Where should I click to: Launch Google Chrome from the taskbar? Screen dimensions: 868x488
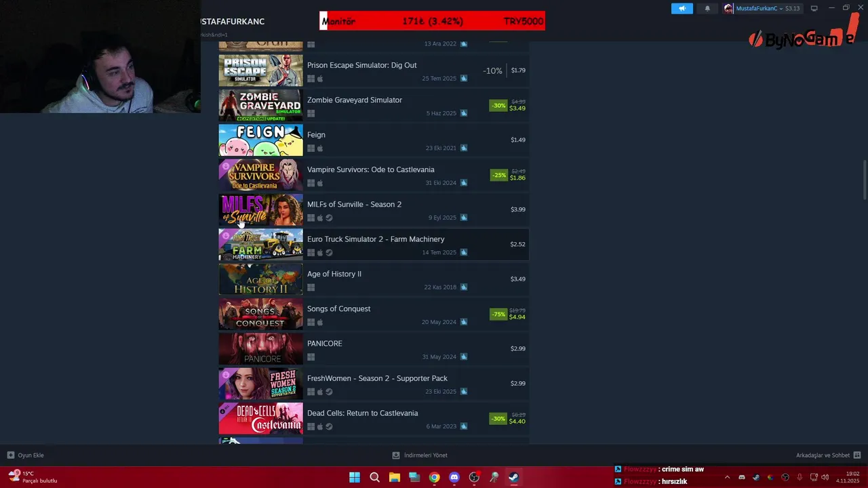(434, 477)
